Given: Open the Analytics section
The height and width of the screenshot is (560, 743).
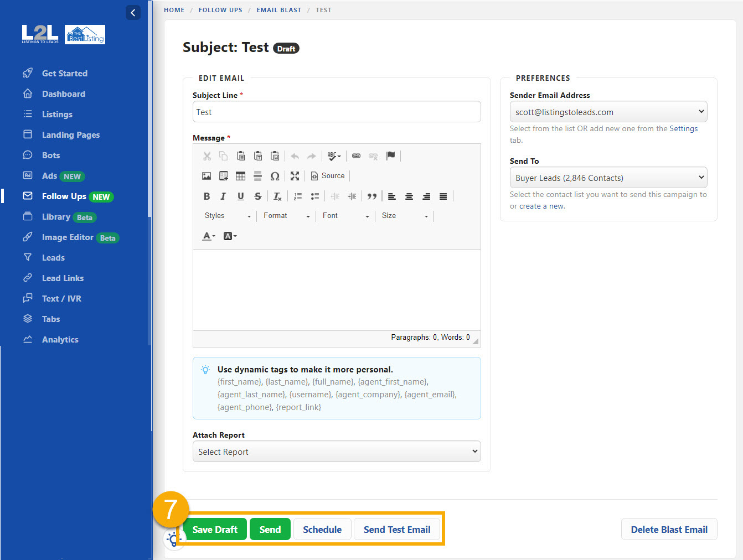Looking at the screenshot, I should click(60, 339).
